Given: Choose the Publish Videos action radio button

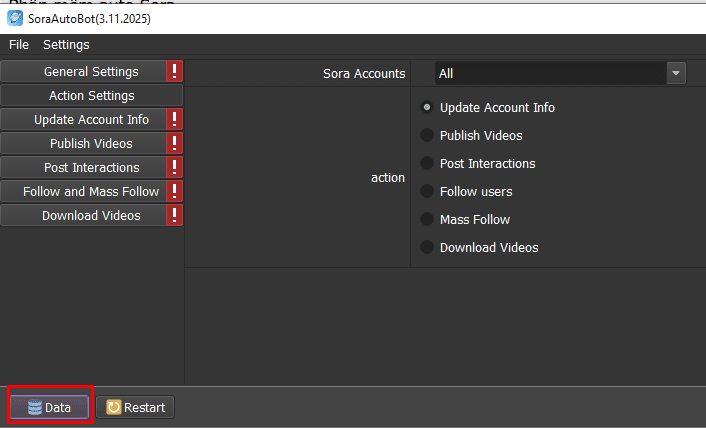Looking at the screenshot, I should point(428,136).
